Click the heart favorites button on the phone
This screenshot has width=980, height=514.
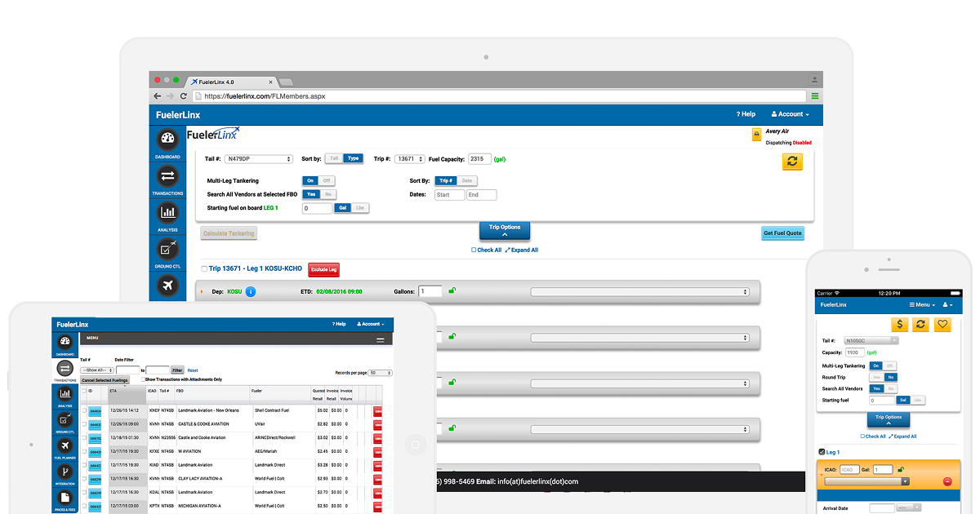tap(942, 324)
